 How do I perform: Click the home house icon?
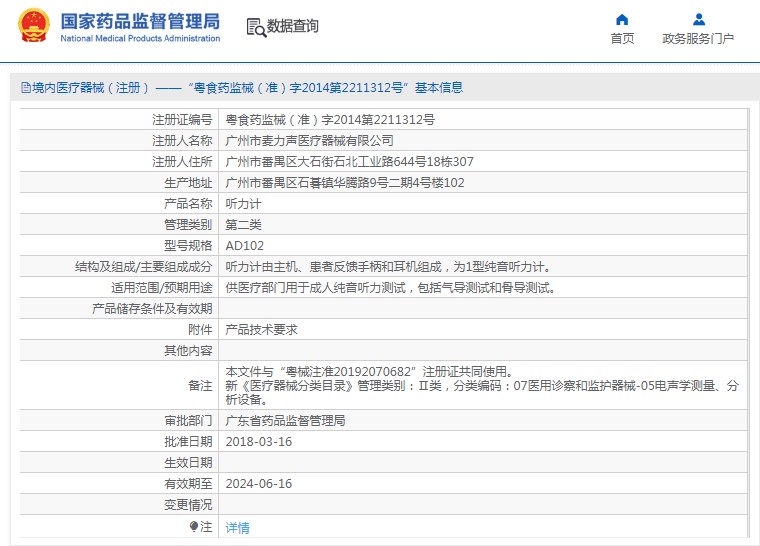coord(622,19)
